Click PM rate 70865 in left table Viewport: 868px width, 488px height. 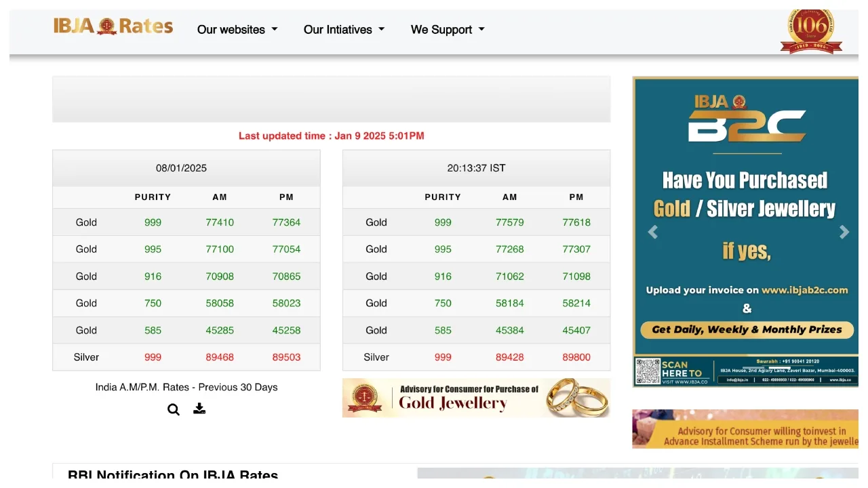click(x=286, y=277)
